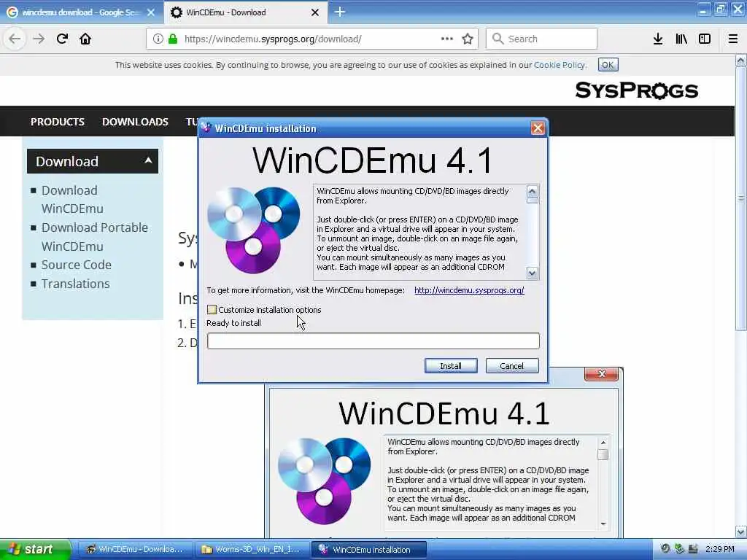The image size is (747, 560).
Task: Go back using browser back arrow
Action: point(15,39)
